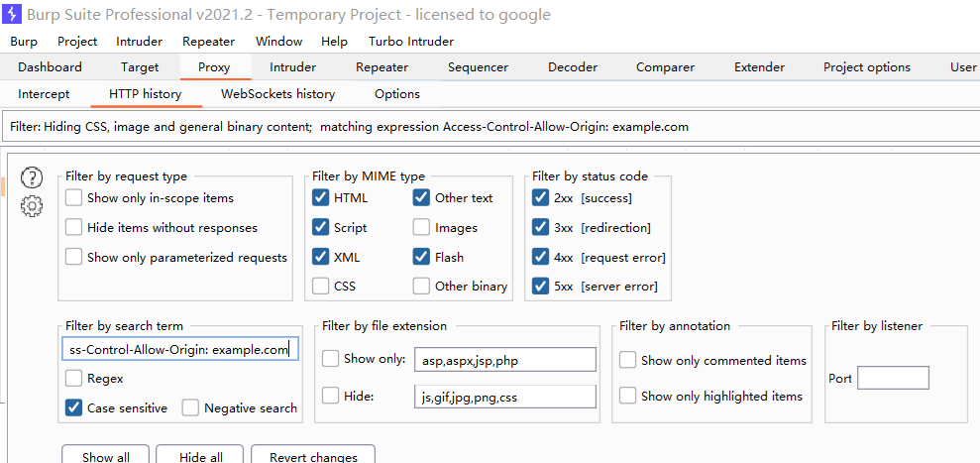This screenshot has width=980, height=463.
Task: Uncheck 5xx server error status code
Action: [540, 286]
